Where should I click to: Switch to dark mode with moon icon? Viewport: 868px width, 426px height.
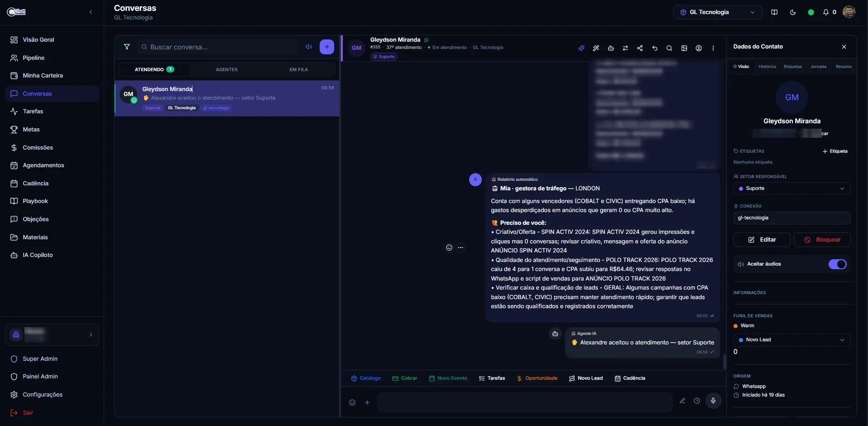point(793,12)
